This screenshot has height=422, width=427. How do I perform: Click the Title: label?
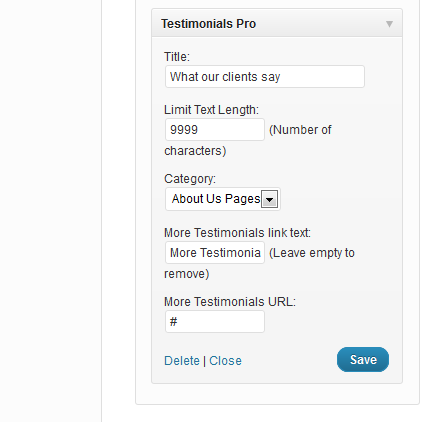177,57
